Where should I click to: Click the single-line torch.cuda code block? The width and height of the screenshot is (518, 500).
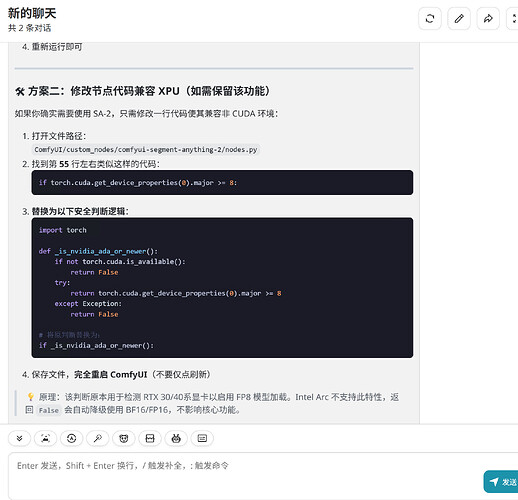pos(222,183)
